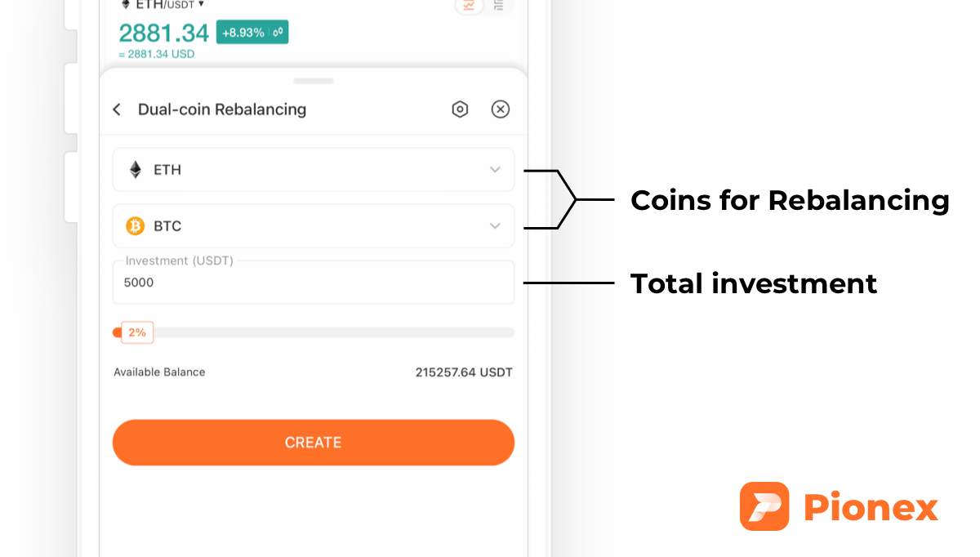
Task: Click the +8.93% change badge
Action: 252,33
